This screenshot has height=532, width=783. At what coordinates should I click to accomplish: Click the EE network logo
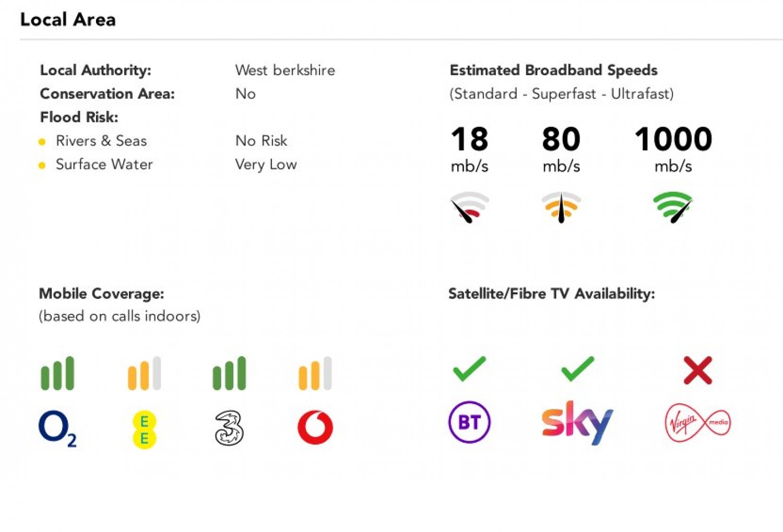point(145,430)
